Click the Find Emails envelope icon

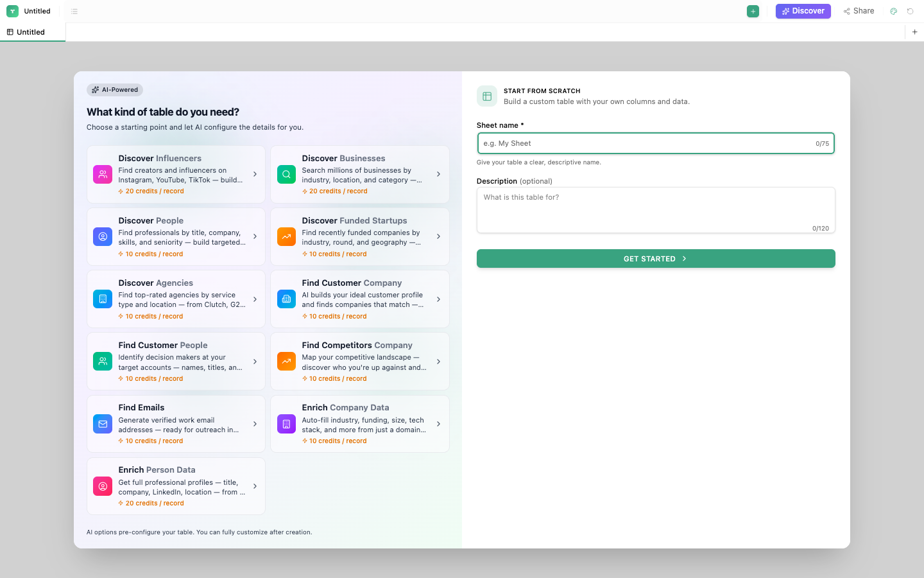(x=103, y=424)
